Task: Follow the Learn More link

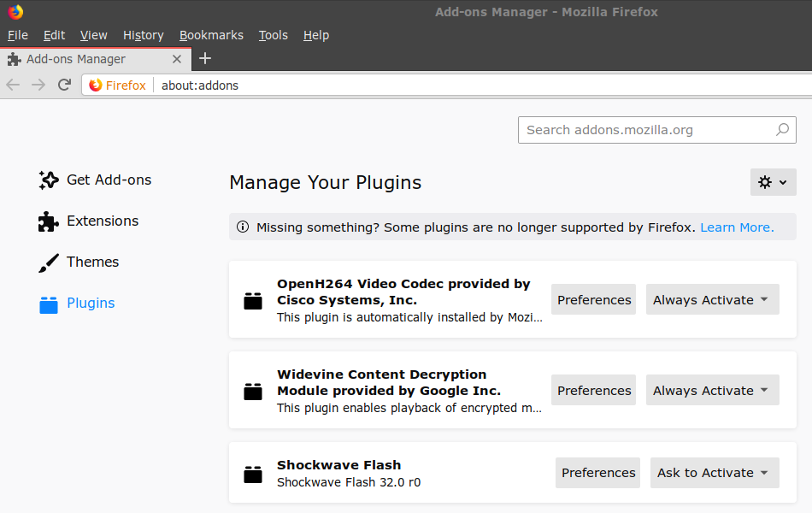Action: [737, 227]
